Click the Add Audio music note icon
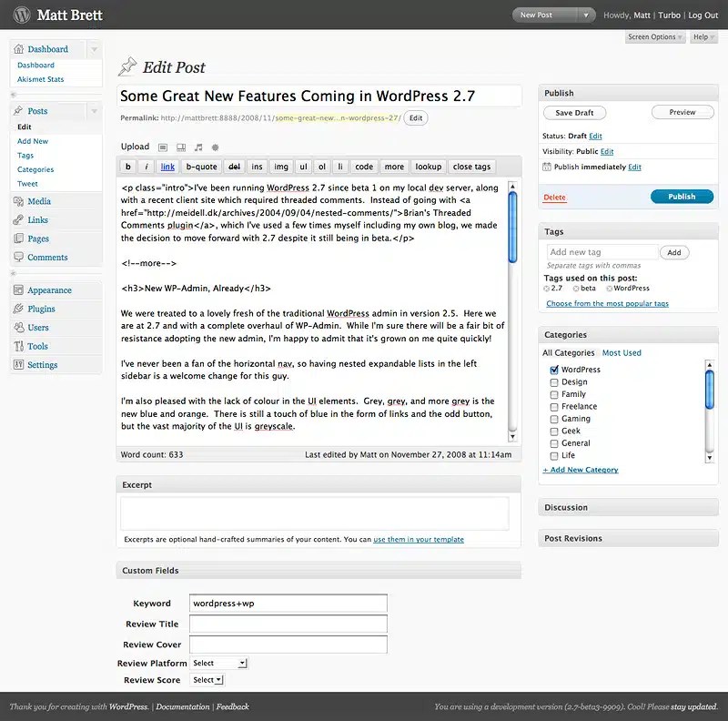This screenshot has width=728, height=721. [198, 147]
